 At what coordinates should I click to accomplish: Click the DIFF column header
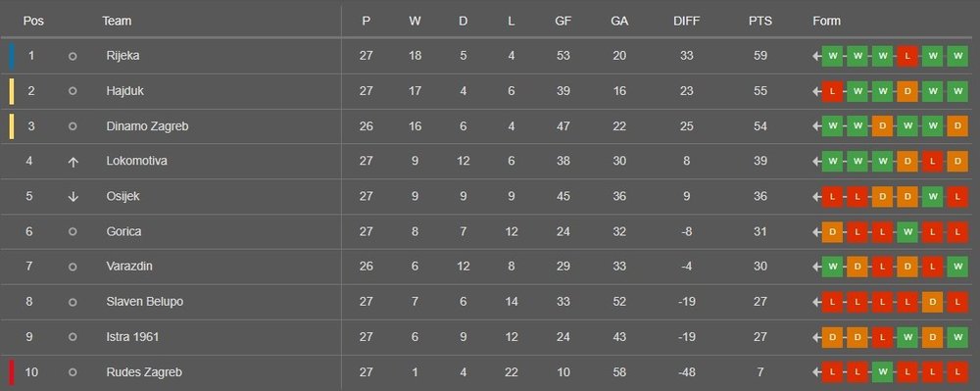[686, 21]
